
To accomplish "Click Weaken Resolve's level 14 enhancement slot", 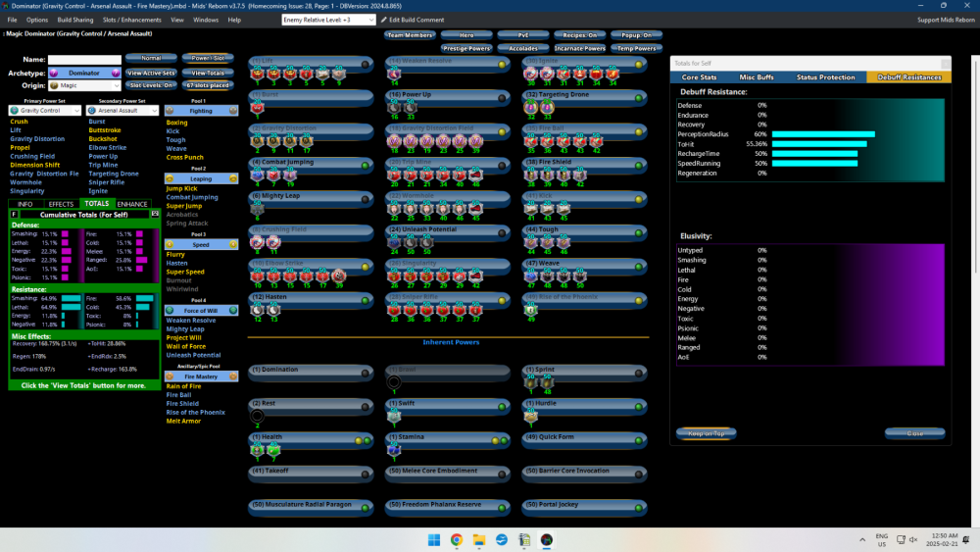I will pyautogui.click(x=394, y=74).
